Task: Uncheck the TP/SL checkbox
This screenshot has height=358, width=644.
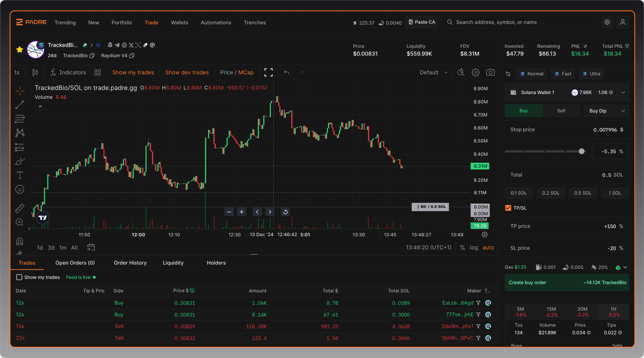Action: [508, 208]
